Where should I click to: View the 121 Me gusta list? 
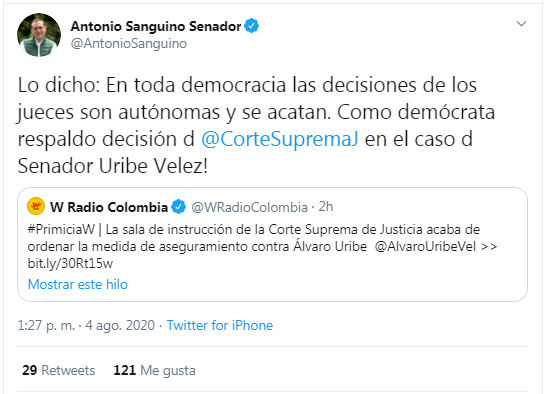[x=154, y=370]
